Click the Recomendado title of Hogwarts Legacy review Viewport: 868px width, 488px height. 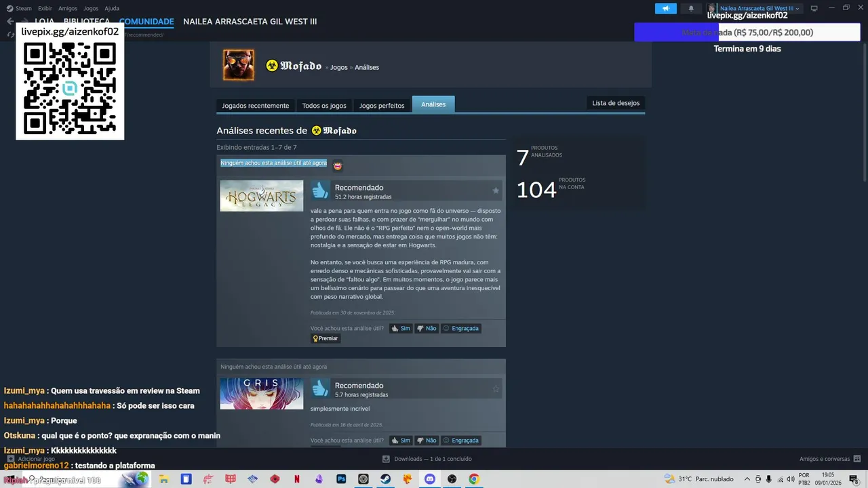pyautogui.click(x=359, y=188)
